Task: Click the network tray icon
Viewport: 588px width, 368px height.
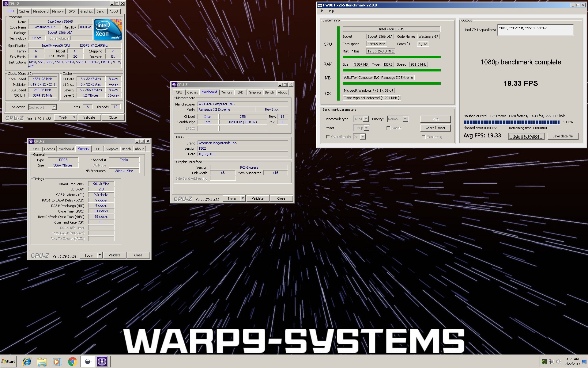Action: tap(552, 362)
